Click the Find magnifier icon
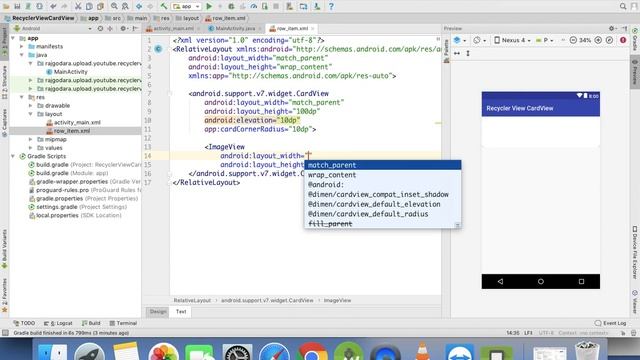Image resolution: width=640 pixels, height=360 pixels. (114, 6)
